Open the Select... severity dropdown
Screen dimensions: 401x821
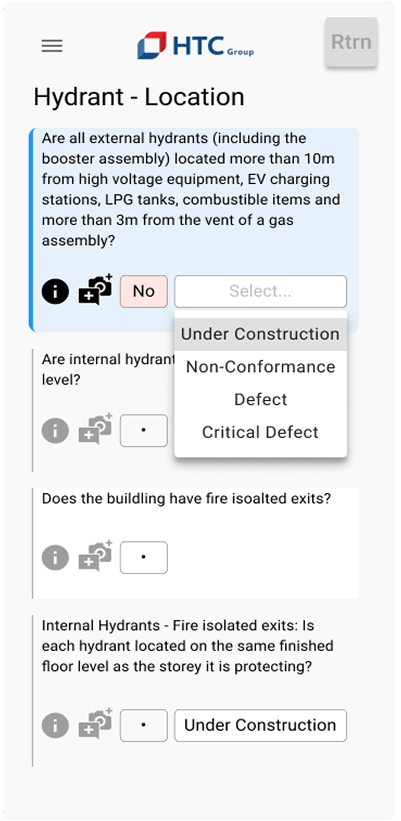tap(260, 291)
